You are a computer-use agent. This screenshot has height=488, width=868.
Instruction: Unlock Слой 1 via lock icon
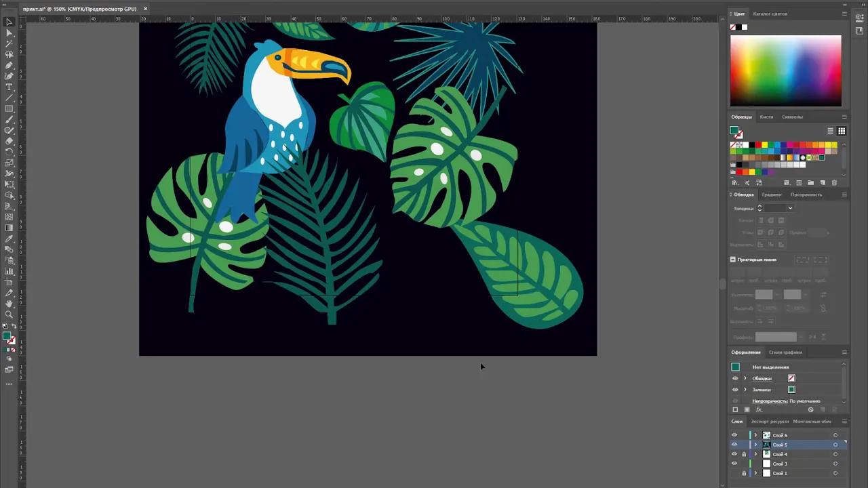[x=744, y=473]
